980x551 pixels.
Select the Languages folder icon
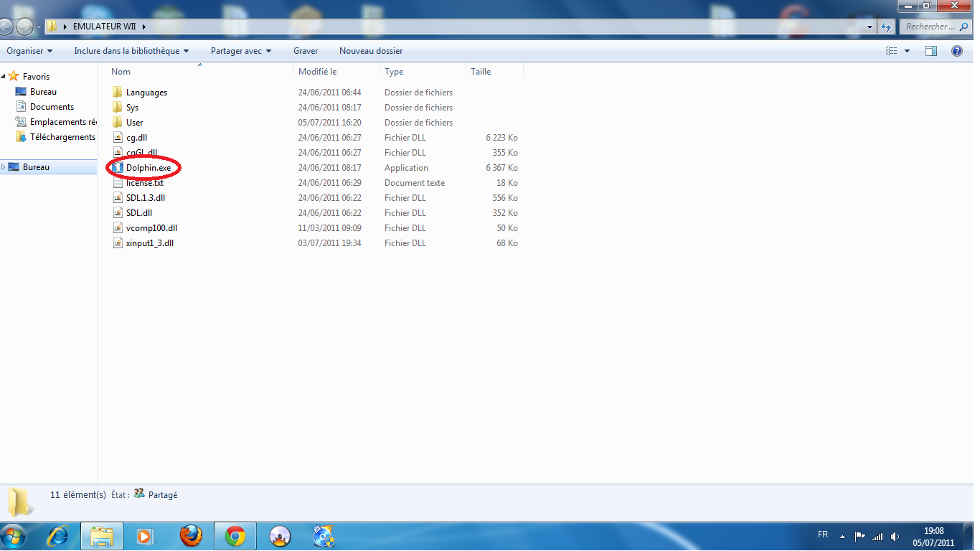point(118,93)
